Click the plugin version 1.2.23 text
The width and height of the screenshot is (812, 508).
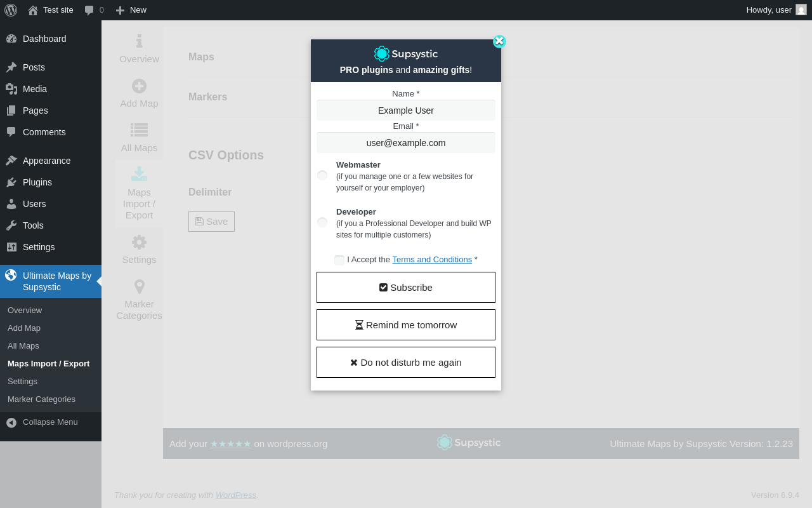click(x=701, y=443)
